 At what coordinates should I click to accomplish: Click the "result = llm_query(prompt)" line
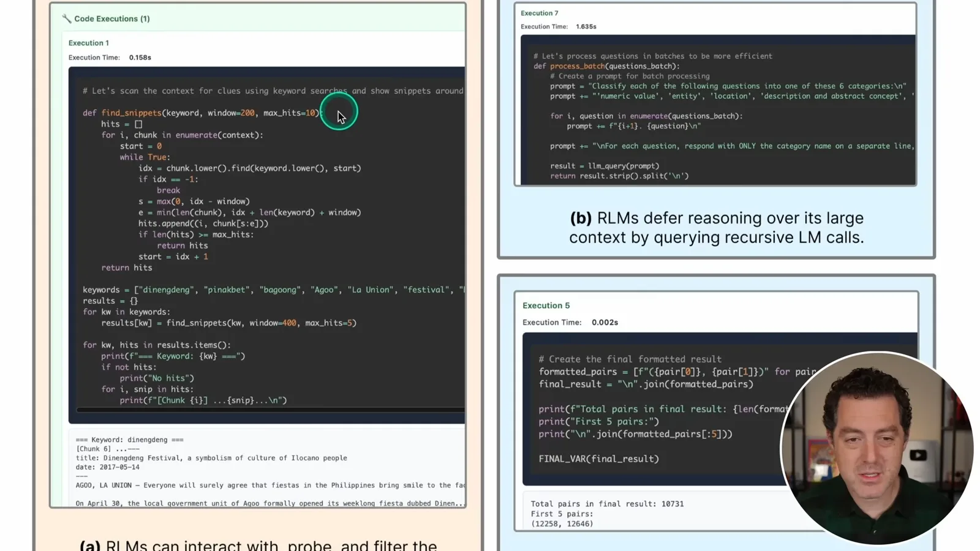(x=605, y=166)
